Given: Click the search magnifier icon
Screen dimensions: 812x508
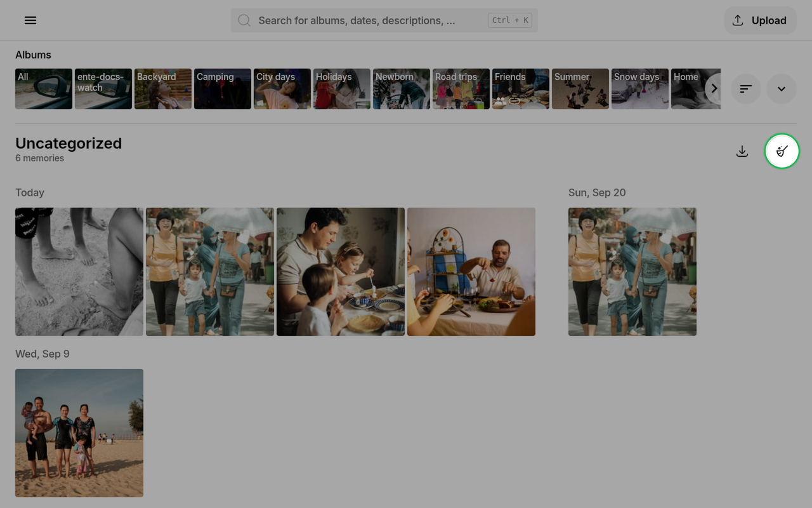Looking at the screenshot, I should (244, 20).
